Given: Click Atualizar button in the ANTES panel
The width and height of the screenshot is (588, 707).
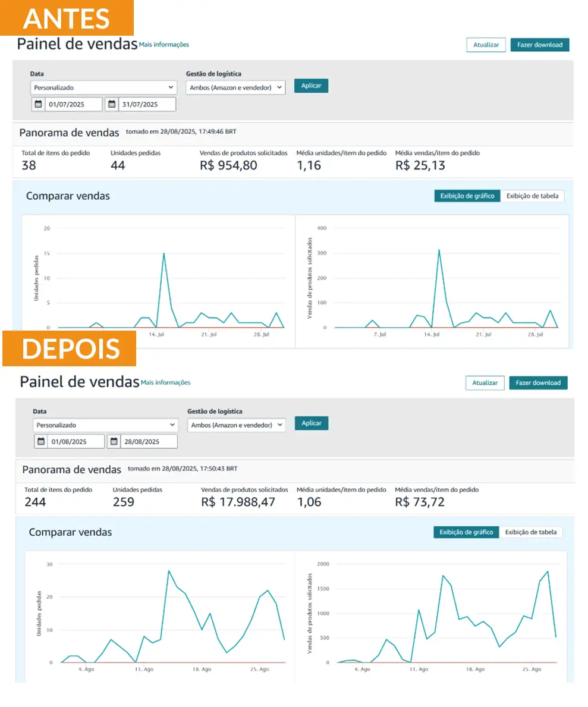Looking at the screenshot, I should (486, 45).
